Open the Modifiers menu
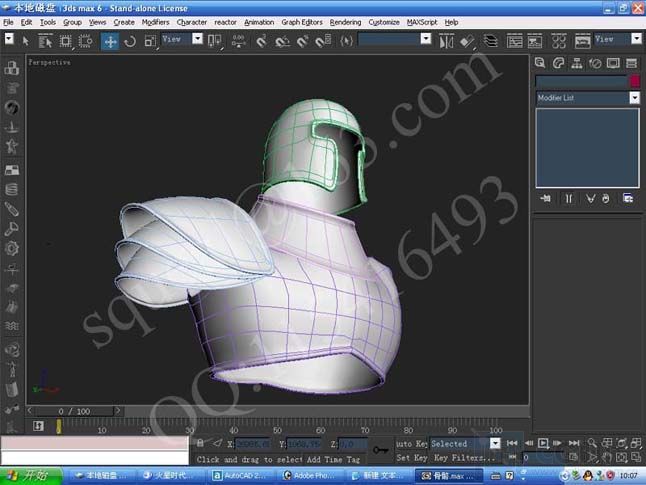 [155, 22]
